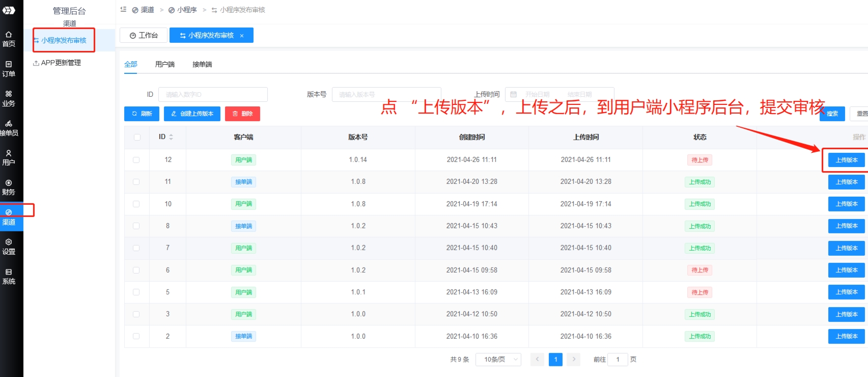The height and width of the screenshot is (377, 868).
Task: Check the row with ID 11
Action: point(136,182)
